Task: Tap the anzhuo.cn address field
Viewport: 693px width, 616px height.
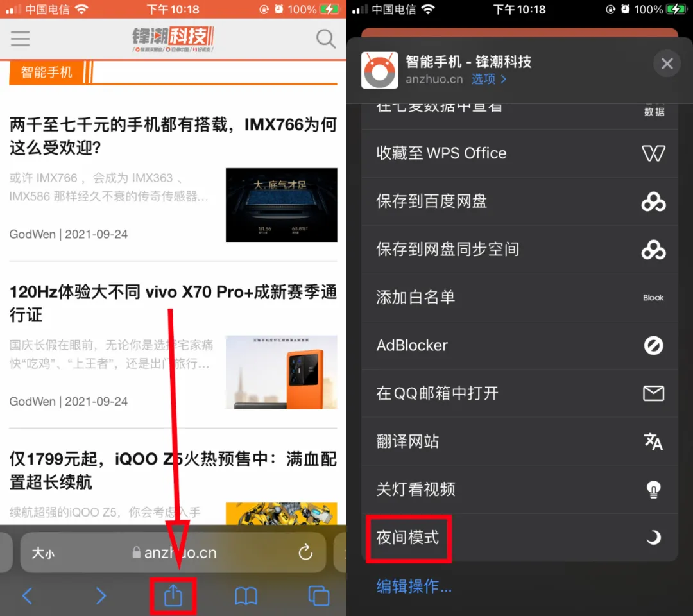Action: tap(173, 552)
